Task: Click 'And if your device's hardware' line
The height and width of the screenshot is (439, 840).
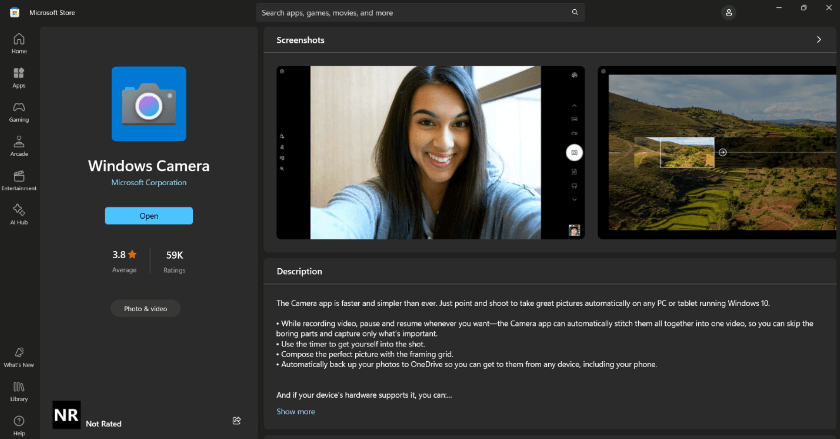Action: [x=364, y=395]
